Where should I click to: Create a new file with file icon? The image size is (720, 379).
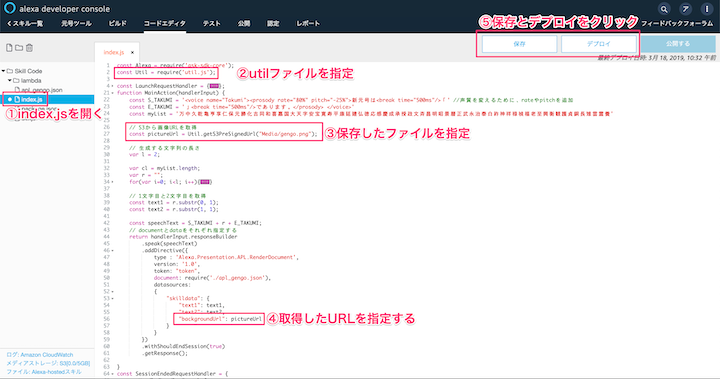tap(9, 48)
